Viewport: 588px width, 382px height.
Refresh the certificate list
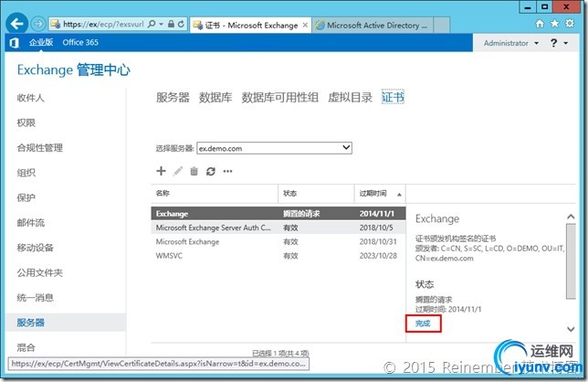click(211, 172)
